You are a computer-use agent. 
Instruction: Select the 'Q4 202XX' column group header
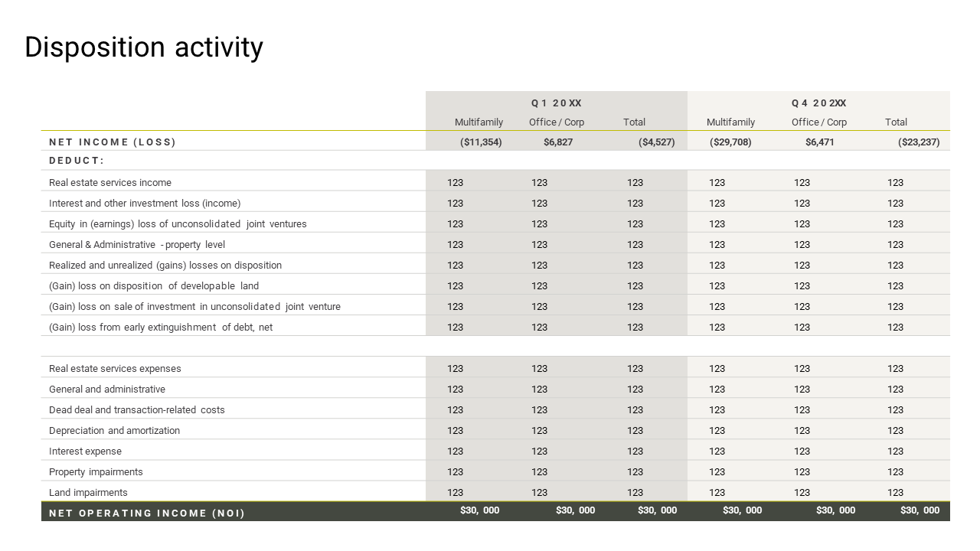pos(819,103)
